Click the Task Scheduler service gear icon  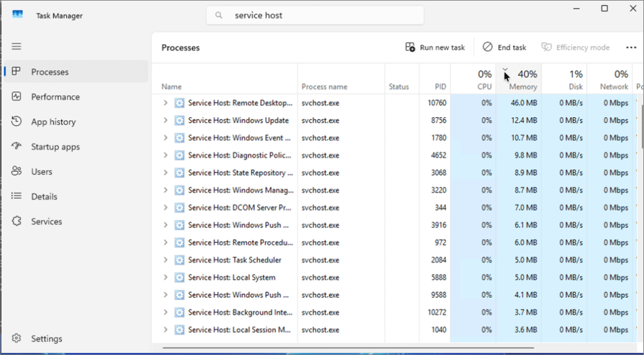pos(179,260)
